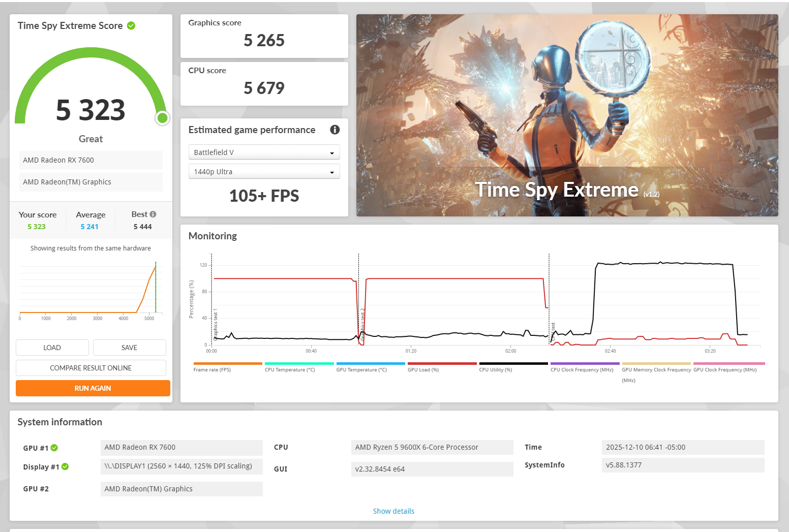789x532 pixels.
Task: Toggle the CPU Utility (%) legend item
Action: point(496,370)
